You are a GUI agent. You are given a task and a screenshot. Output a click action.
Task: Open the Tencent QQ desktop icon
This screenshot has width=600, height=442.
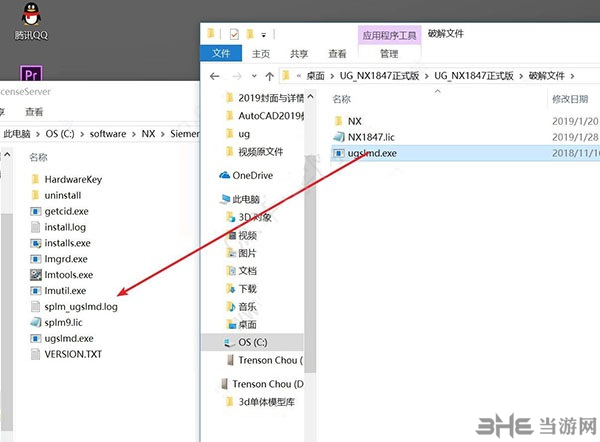click(x=31, y=21)
